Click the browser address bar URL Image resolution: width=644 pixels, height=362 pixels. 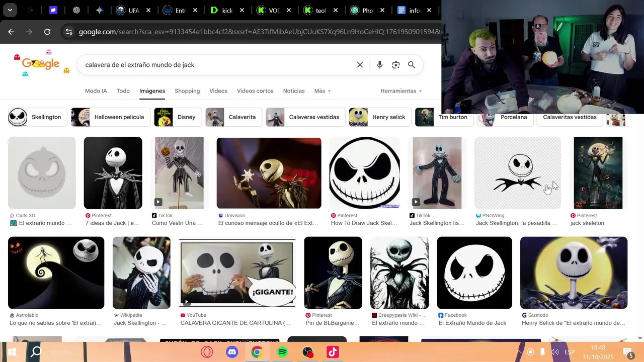point(259,32)
